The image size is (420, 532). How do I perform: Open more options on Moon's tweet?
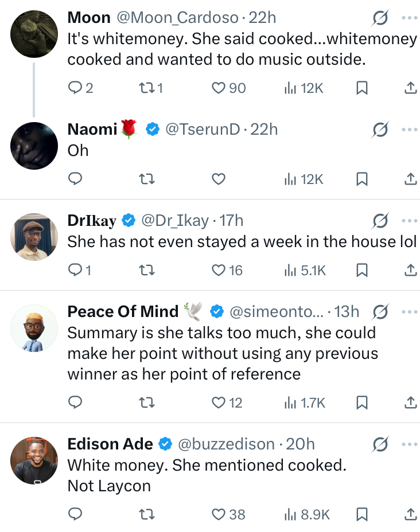point(410,18)
